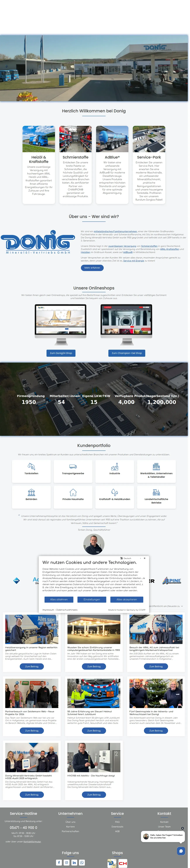Open the blue live chat button
The height and width of the screenshot is (868, 190).
coord(181,851)
